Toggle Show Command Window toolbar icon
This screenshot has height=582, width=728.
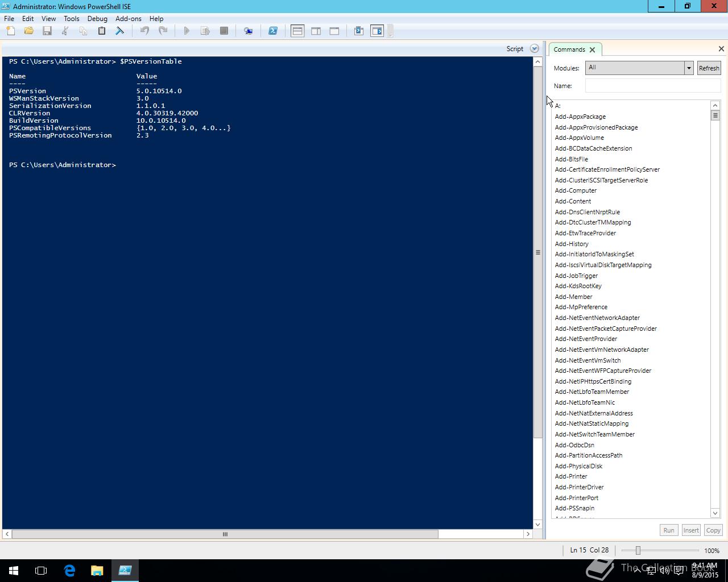(359, 31)
